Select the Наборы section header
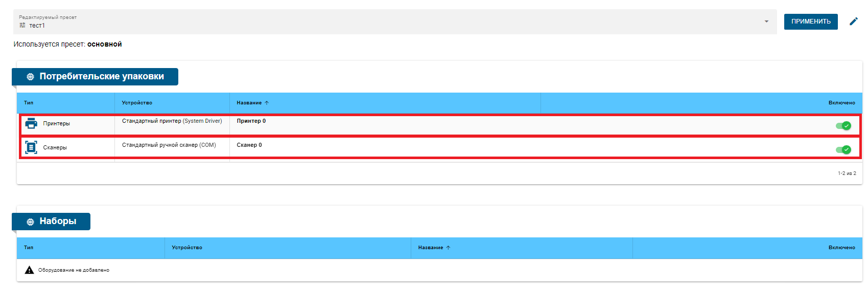This screenshot has width=868, height=286. [x=58, y=222]
